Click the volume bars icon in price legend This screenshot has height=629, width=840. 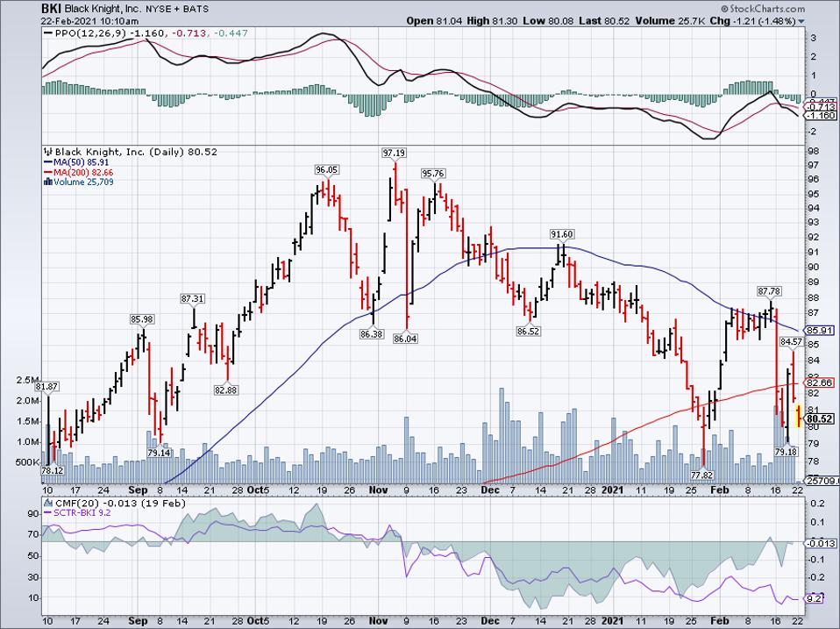click(x=47, y=182)
